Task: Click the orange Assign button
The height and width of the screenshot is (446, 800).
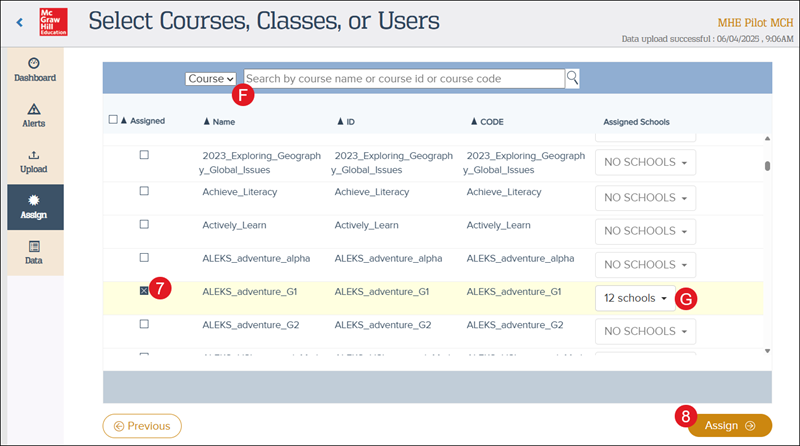Action: 727,426
